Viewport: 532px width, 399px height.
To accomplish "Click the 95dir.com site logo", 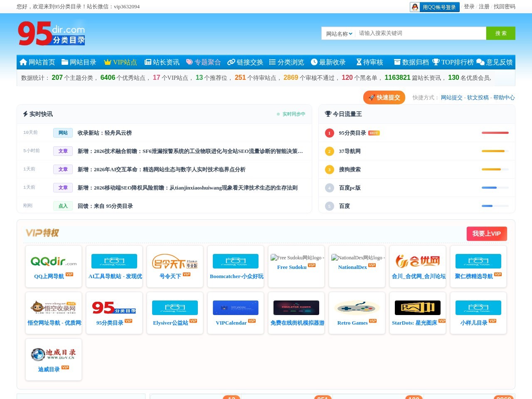I will [52, 33].
